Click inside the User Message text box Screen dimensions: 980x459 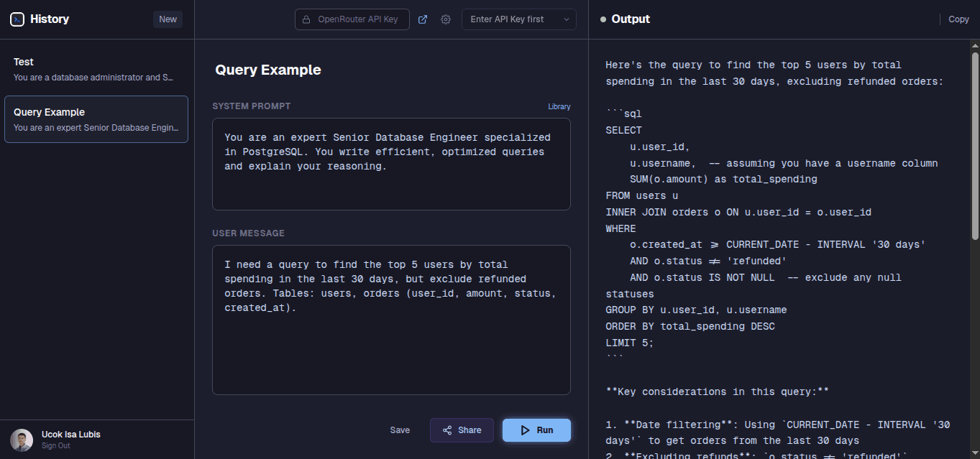(x=391, y=320)
